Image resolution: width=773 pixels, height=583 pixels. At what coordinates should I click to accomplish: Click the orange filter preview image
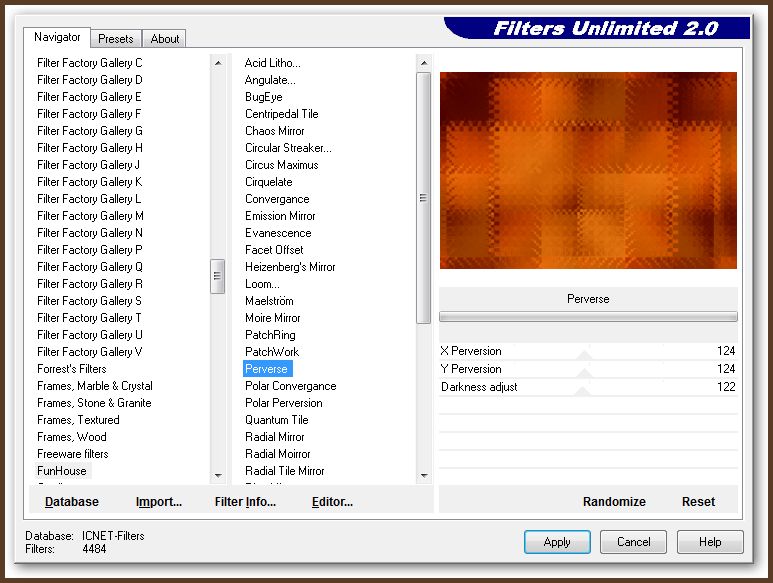588,170
